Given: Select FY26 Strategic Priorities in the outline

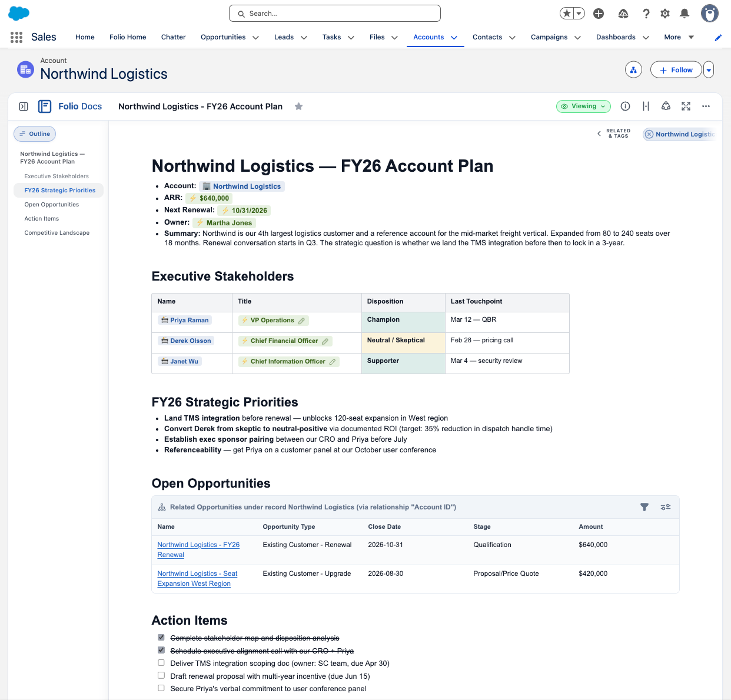Looking at the screenshot, I should pyautogui.click(x=59, y=190).
